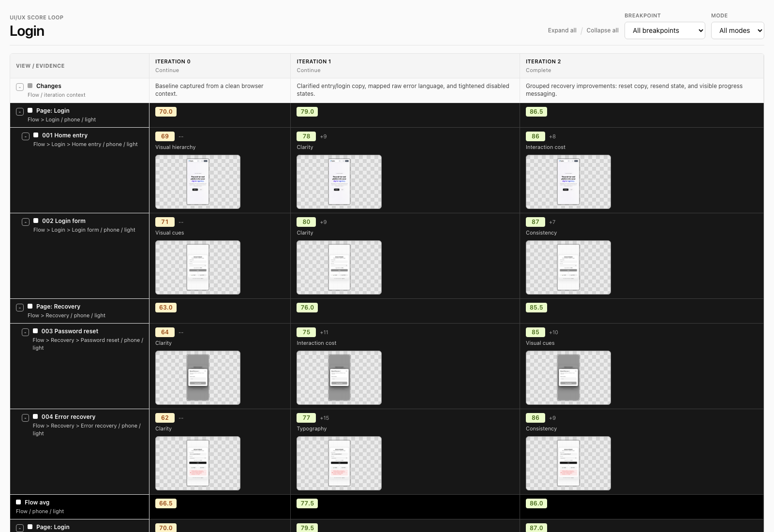Viewport: 774px width, 532px height.
Task: Open Error recovery thumbnail for Iteration 0
Action: [198, 463]
